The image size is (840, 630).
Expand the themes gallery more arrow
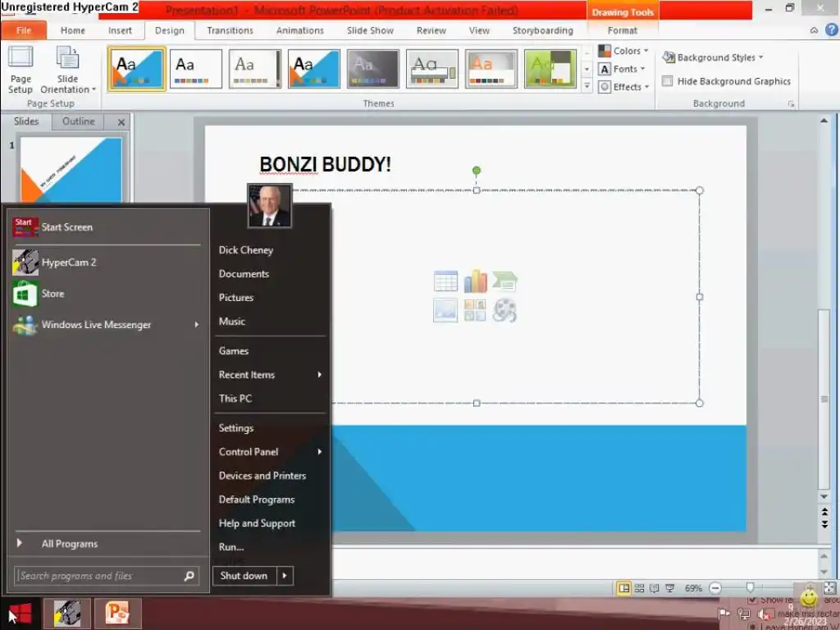587,85
